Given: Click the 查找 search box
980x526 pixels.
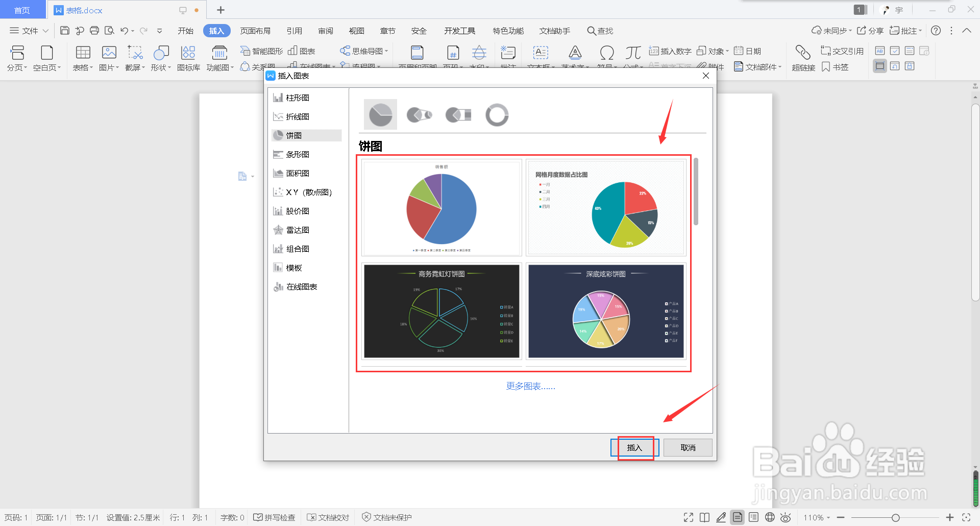Looking at the screenshot, I should [600, 31].
